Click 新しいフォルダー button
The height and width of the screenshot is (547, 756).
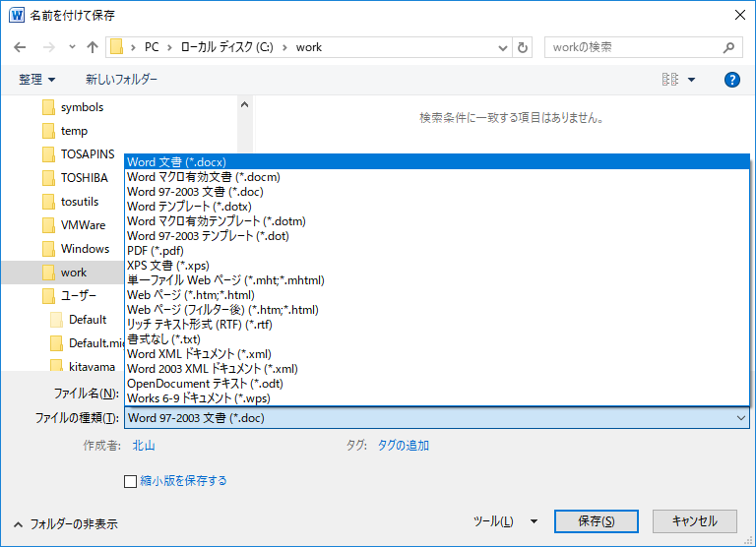point(121,79)
